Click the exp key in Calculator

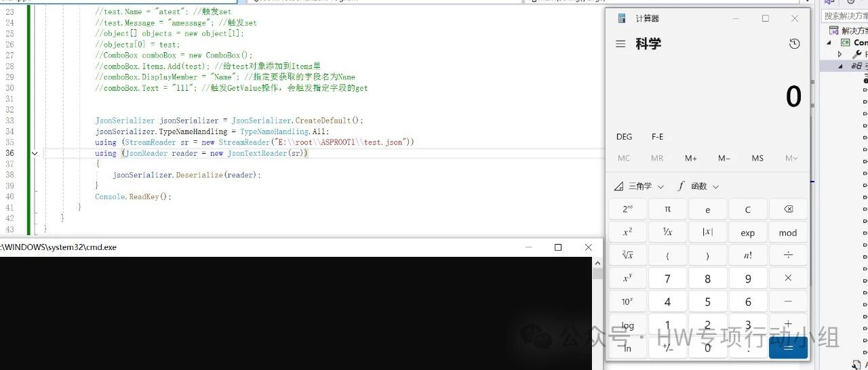(747, 232)
